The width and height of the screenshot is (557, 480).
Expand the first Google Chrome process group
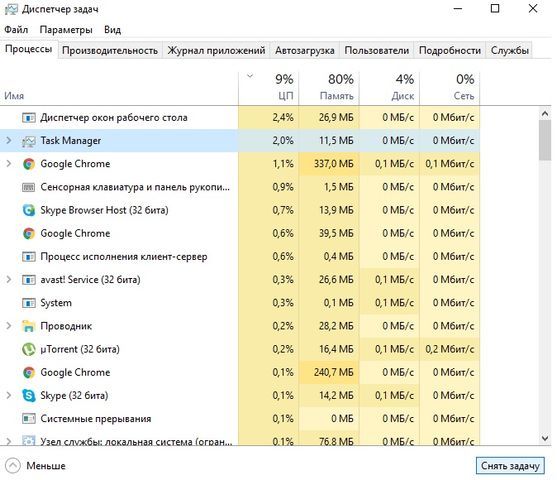click(9, 164)
